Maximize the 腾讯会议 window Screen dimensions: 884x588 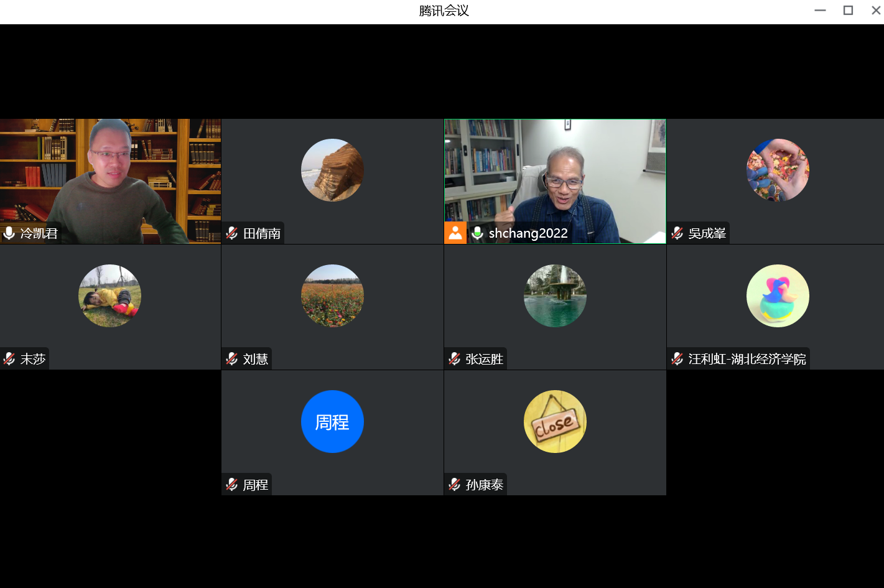[848, 11]
